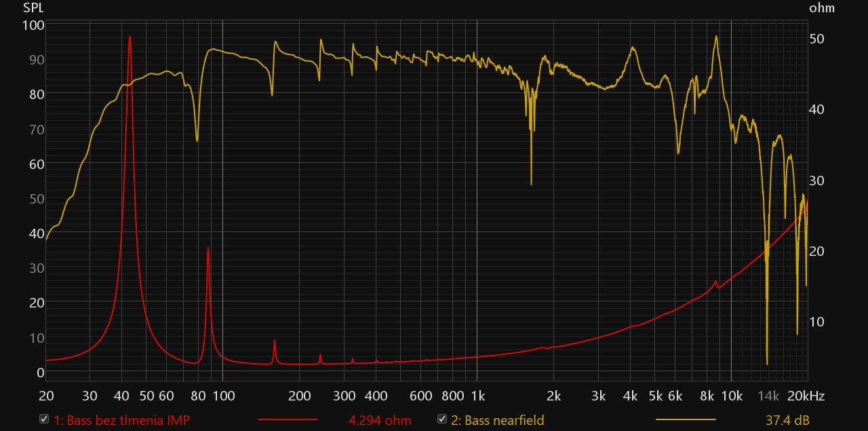This screenshot has width=868, height=431.
Task: Click the "90" SPL axis label
Action: pos(37,60)
